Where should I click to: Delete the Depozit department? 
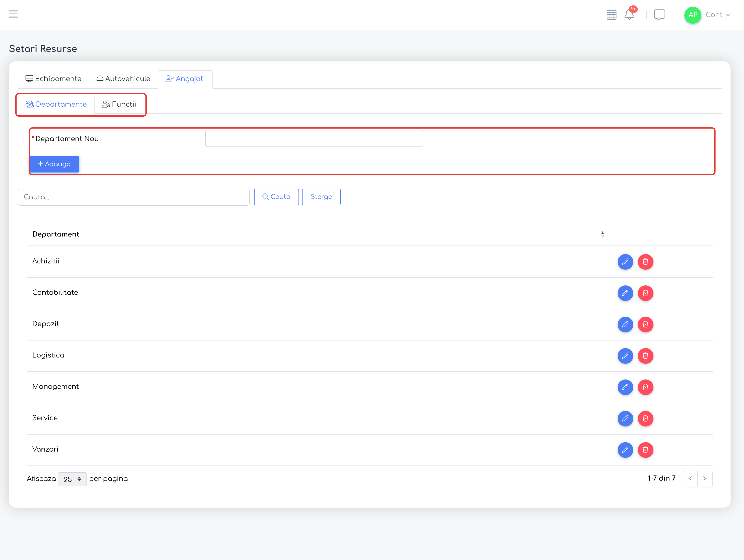[645, 324]
